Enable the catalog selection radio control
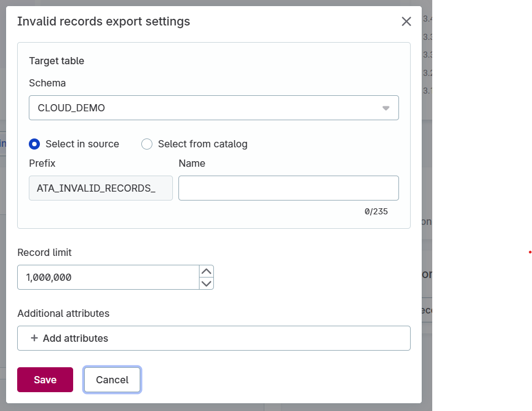The image size is (532, 411). coord(147,143)
